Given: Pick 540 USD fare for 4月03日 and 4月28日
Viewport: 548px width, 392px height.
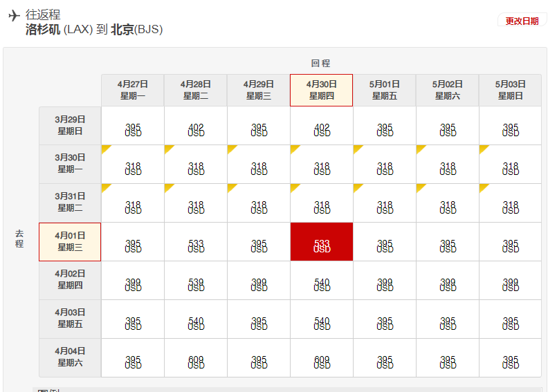Looking at the screenshot, I should click(x=196, y=319).
